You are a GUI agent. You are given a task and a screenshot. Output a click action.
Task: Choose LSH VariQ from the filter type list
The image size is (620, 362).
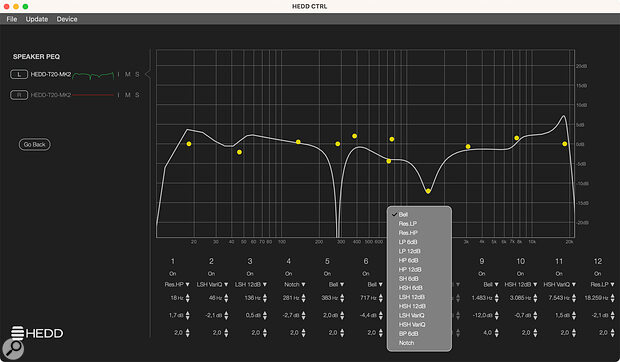412,315
